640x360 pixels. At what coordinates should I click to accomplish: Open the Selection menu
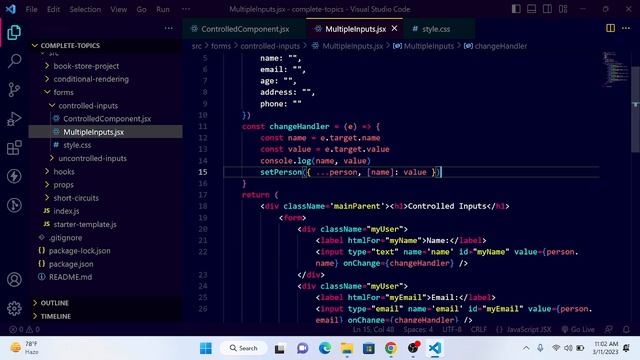(x=85, y=9)
